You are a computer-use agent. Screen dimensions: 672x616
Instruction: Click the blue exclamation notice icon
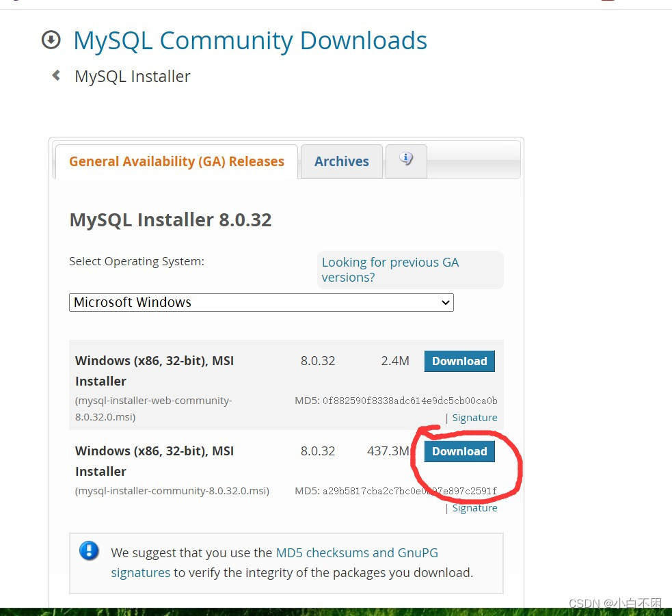click(89, 551)
